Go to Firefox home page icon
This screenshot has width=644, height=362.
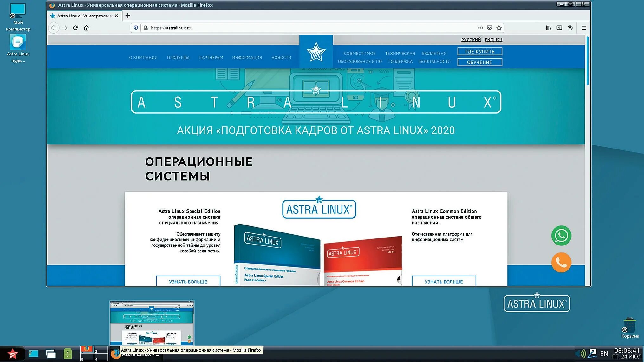tap(86, 28)
